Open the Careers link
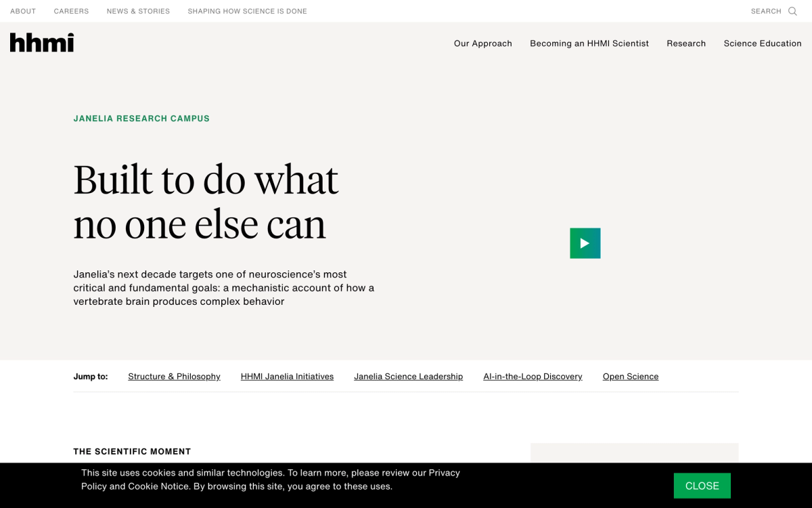 tap(72, 12)
